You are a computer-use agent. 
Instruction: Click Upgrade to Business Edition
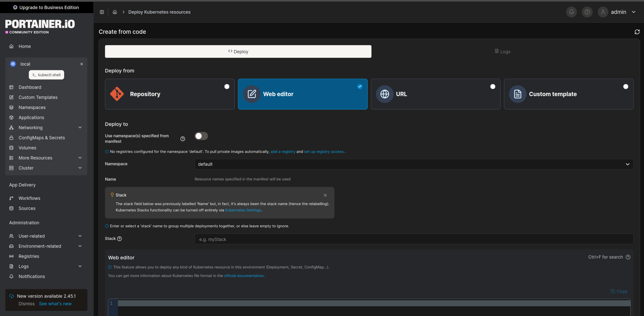[x=46, y=8]
